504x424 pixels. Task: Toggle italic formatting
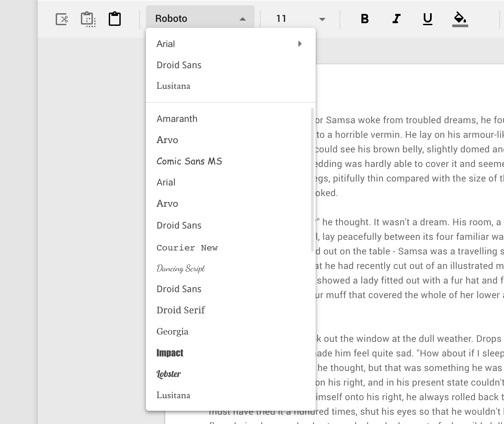pyautogui.click(x=396, y=19)
